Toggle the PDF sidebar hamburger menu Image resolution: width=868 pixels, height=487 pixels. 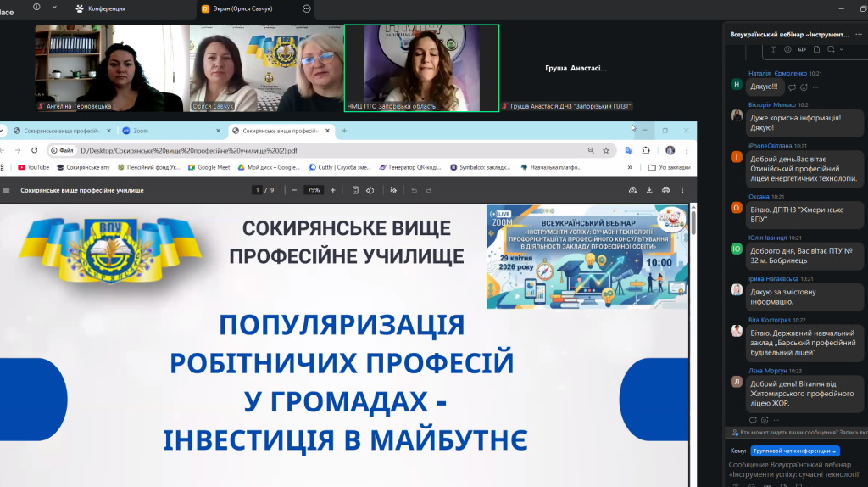[6, 190]
